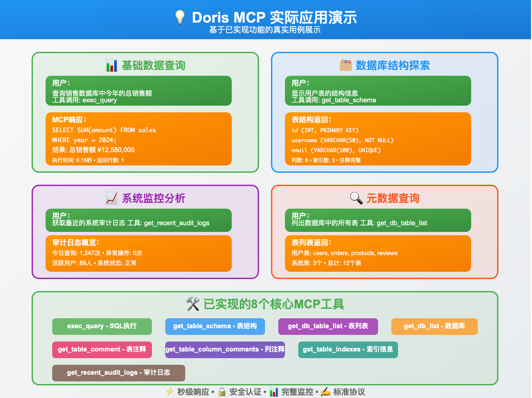The width and height of the screenshot is (532, 398).
Task: Click the lightning bolt icon beside 秒级响应
Action: (x=170, y=391)
